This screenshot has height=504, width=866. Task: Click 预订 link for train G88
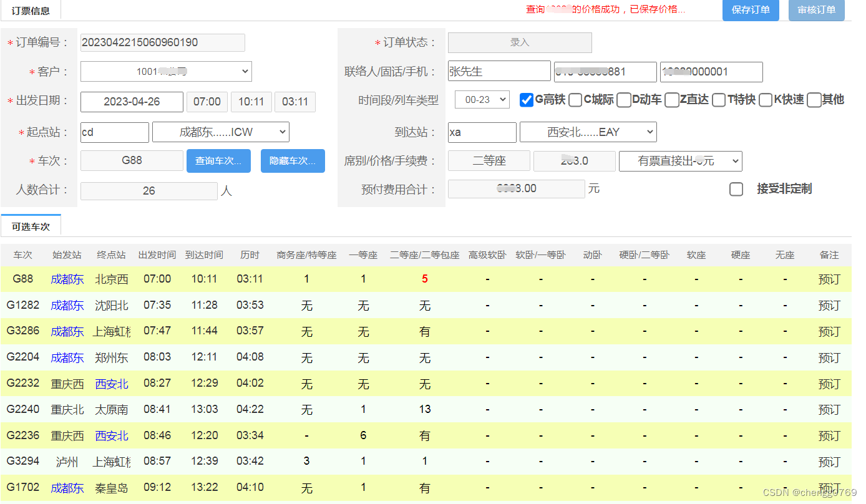pos(829,279)
